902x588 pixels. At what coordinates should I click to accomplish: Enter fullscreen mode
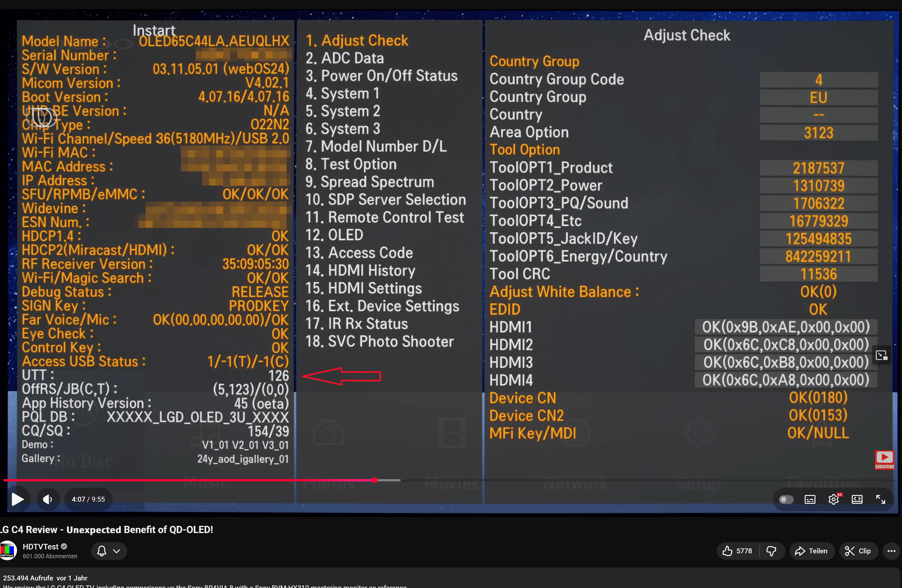coord(880,499)
